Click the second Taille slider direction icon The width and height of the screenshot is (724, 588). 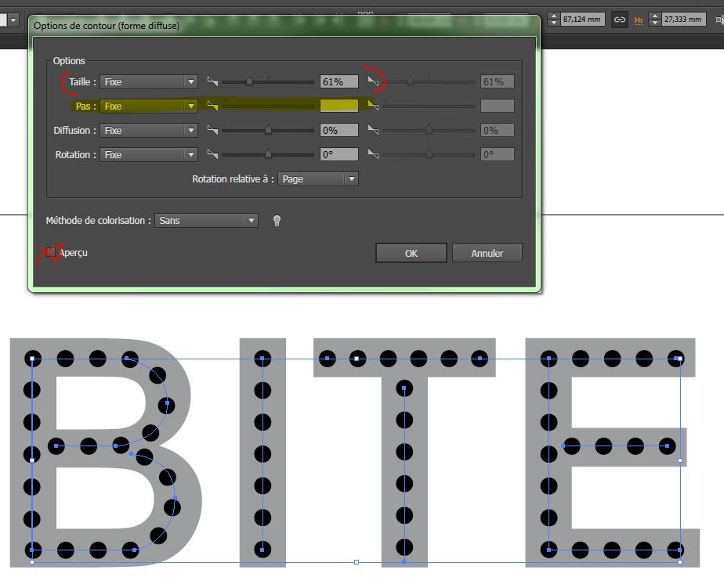pos(374,81)
